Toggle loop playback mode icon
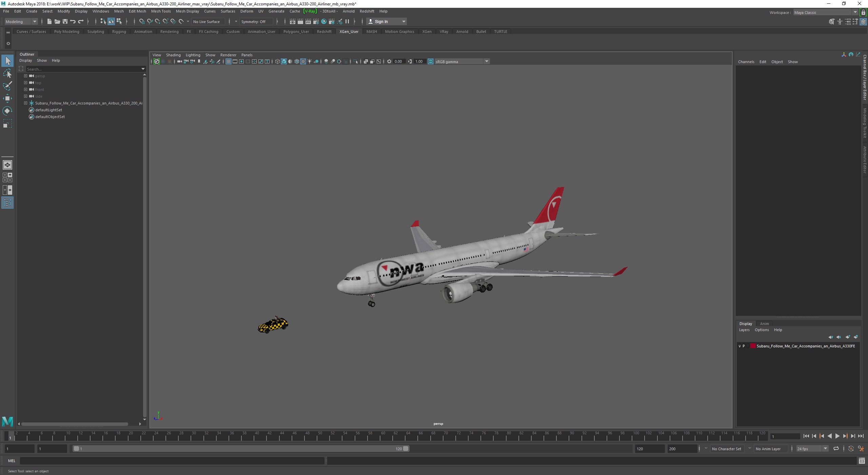The height and width of the screenshot is (475, 868). tap(836, 449)
